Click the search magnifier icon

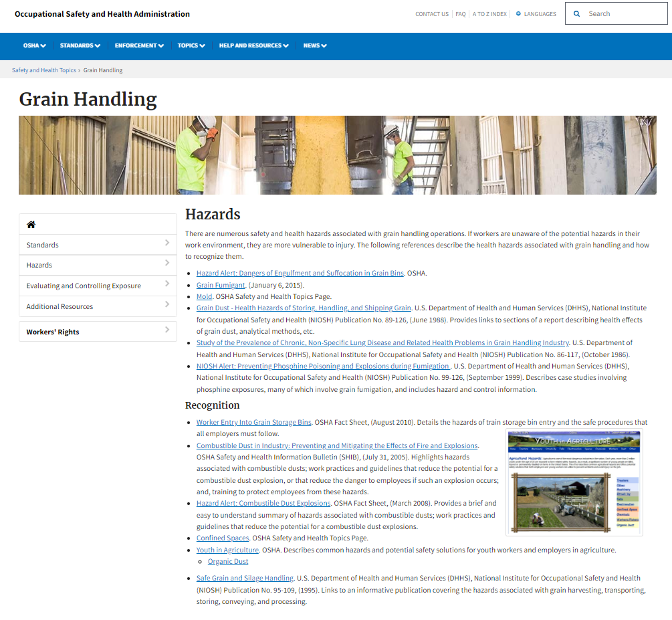pos(577,13)
